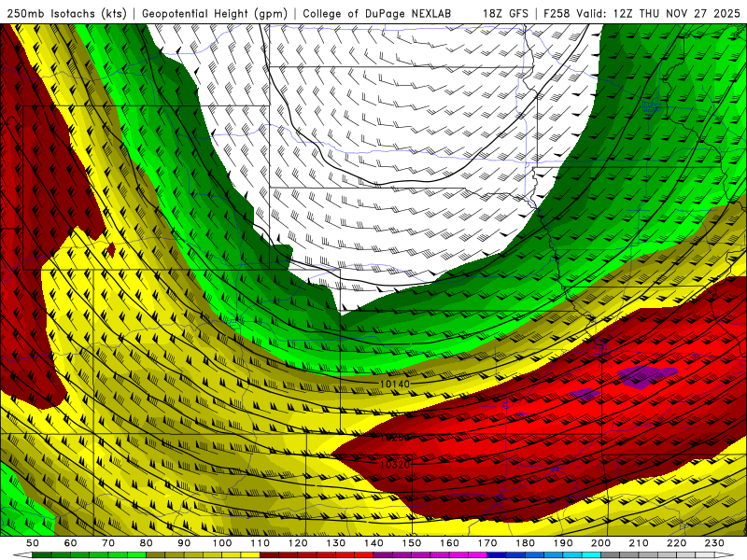
Task: Click the 150 value on the color scale
Action: (x=412, y=543)
